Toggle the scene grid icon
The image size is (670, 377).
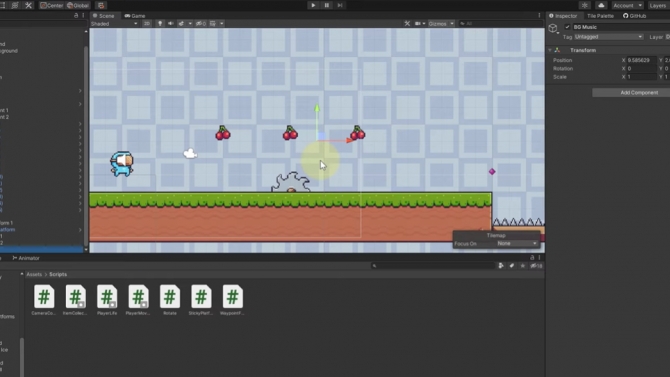[x=213, y=24]
